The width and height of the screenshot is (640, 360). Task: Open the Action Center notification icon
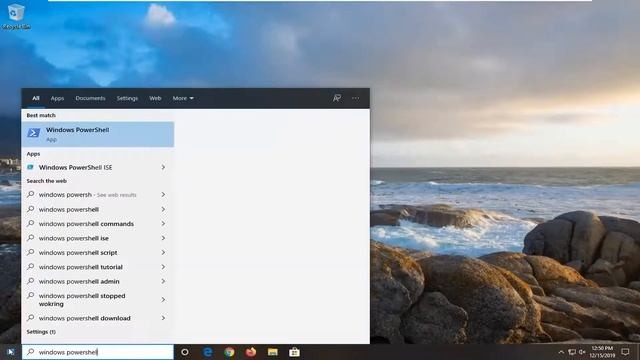625,352
